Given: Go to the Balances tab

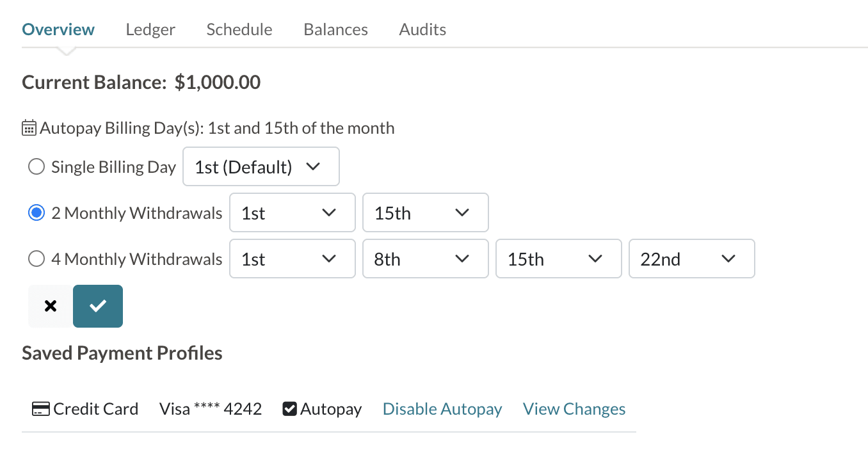Looking at the screenshot, I should (x=335, y=29).
